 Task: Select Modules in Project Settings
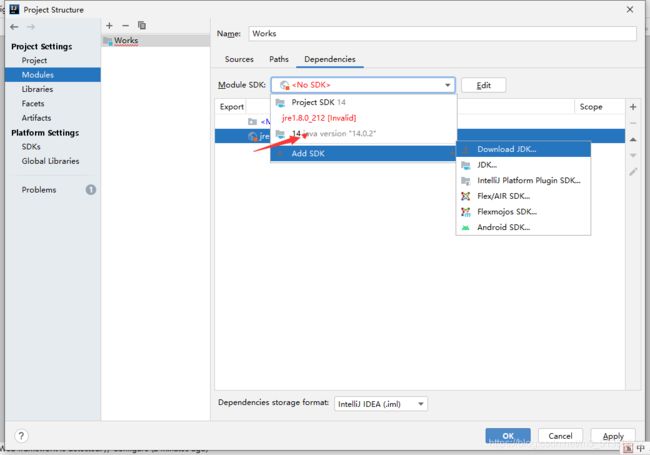[x=53, y=75]
